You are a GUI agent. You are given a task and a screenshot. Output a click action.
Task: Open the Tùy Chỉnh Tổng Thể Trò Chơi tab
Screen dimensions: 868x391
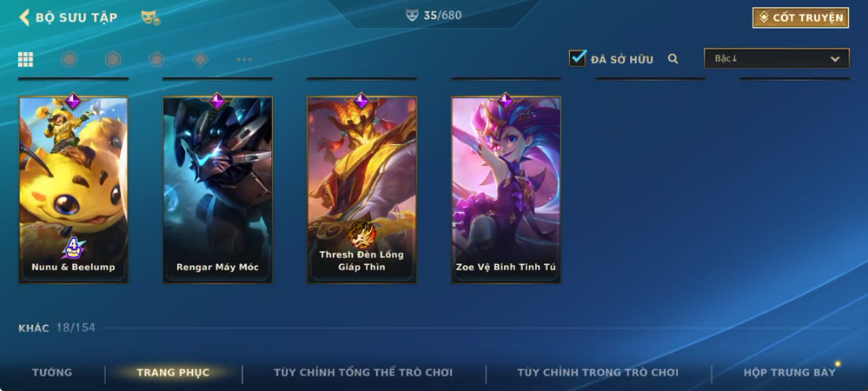point(363,373)
